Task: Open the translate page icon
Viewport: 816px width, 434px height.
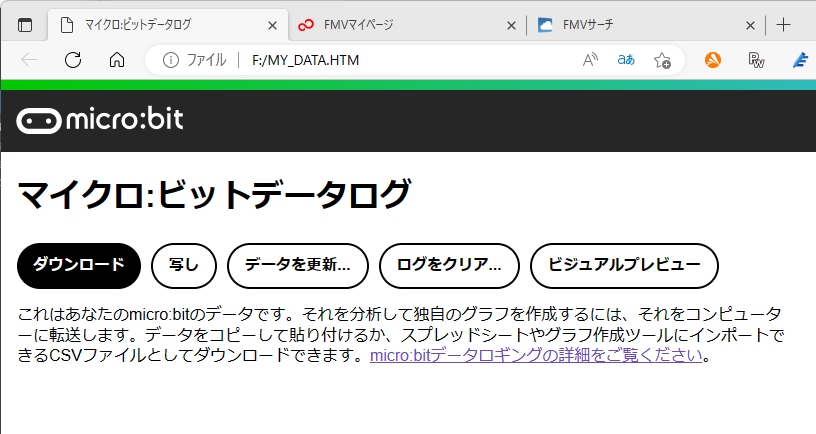Action: [x=626, y=60]
